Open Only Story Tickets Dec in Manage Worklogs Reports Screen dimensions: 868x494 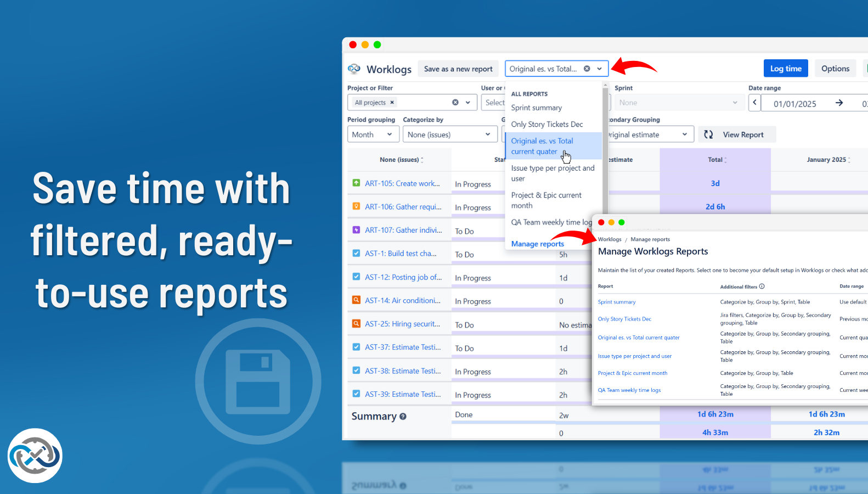click(x=624, y=319)
